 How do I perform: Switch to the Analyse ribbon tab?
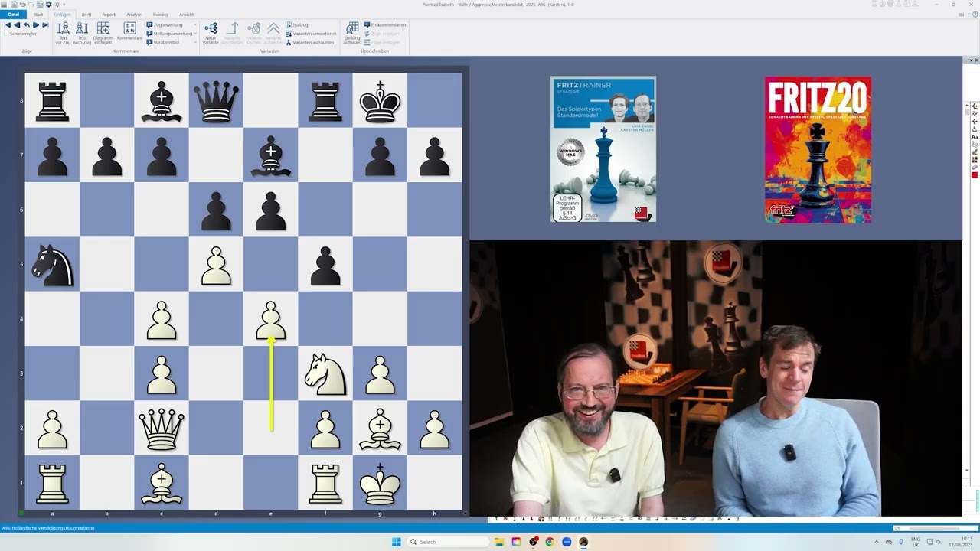[134, 15]
